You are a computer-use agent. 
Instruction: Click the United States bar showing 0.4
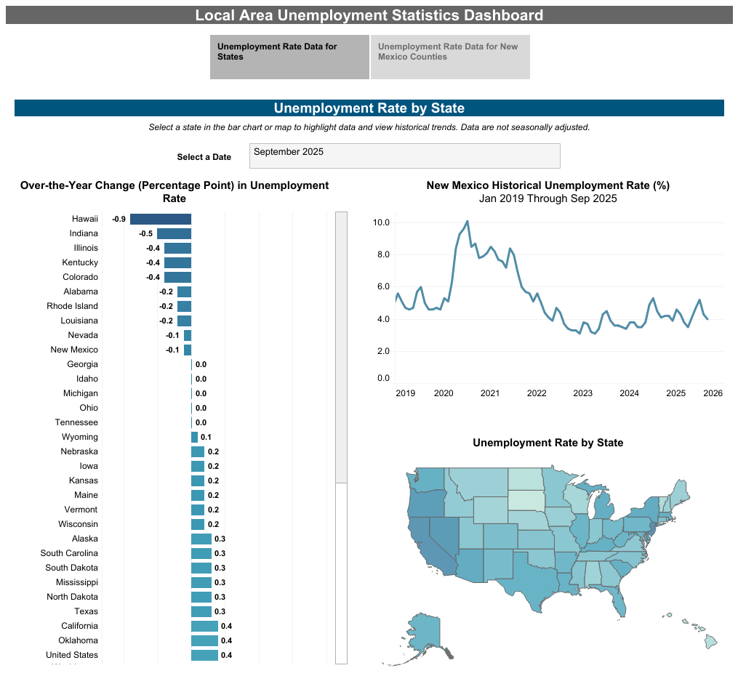[x=204, y=654]
